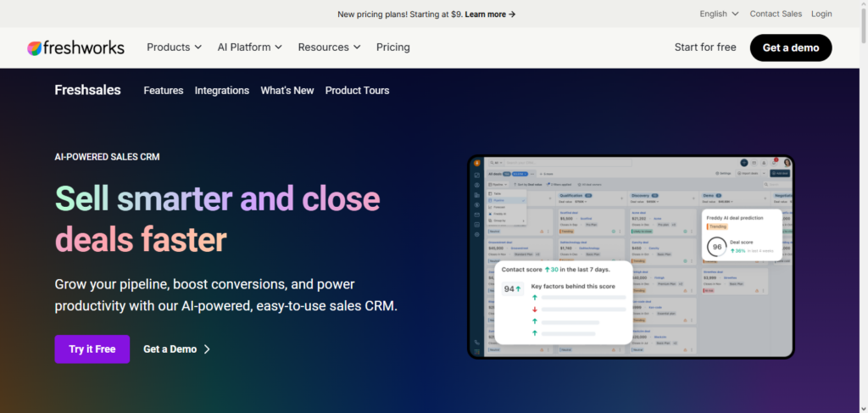Click the AI-POWERED SALES CRM label

(107, 157)
